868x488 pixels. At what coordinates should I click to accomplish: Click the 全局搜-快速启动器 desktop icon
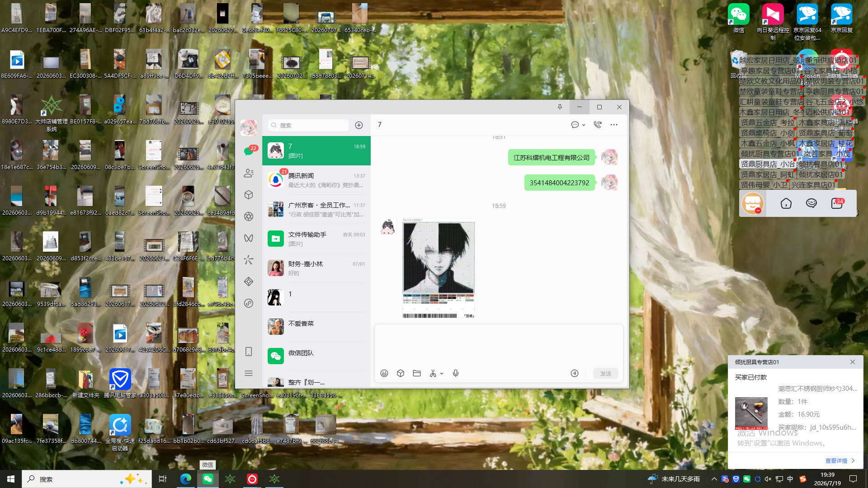(x=120, y=432)
